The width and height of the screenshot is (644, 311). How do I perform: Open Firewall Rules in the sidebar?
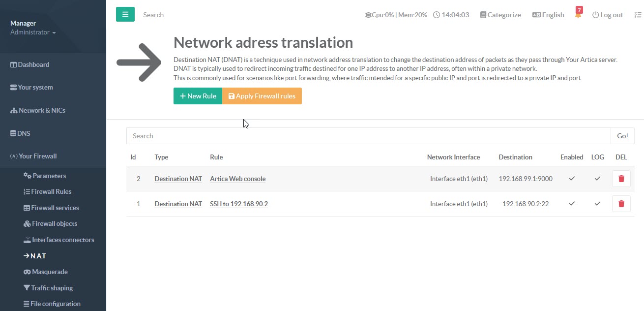click(51, 192)
